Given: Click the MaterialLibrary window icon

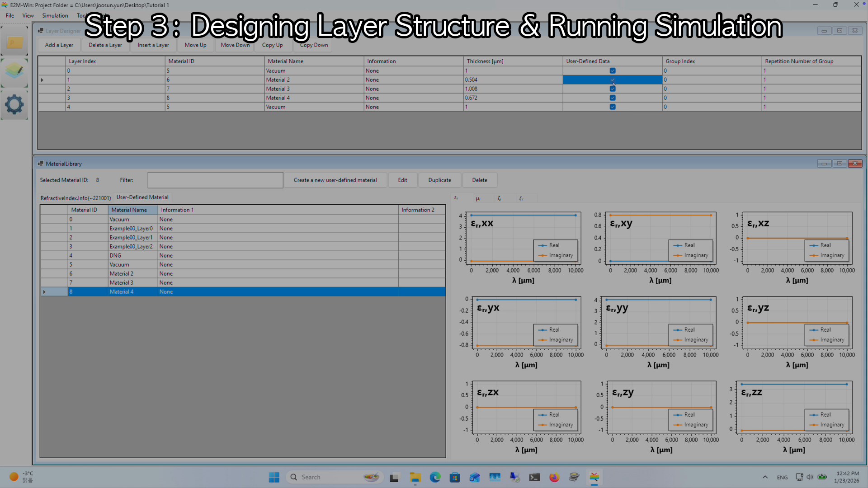Looking at the screenshot, I should click(41, 164).
